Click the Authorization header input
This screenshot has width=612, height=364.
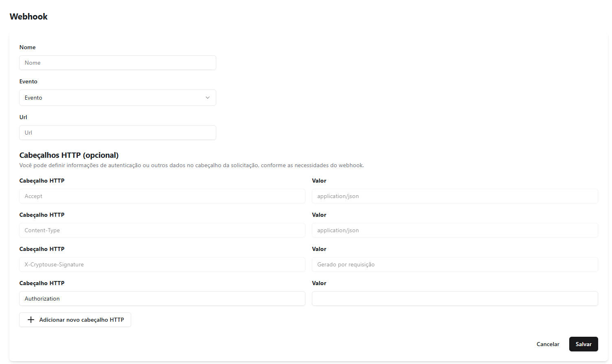click(x=162, y=299)
